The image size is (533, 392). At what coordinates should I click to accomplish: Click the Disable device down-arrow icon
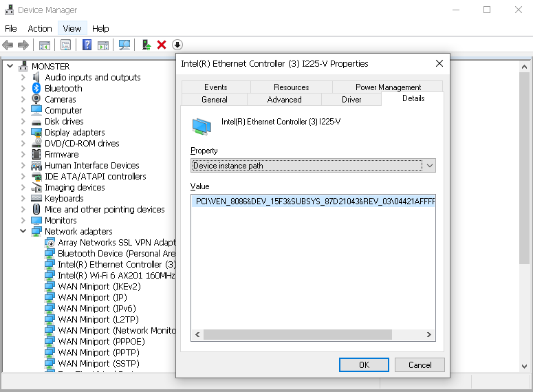point(177,45)
